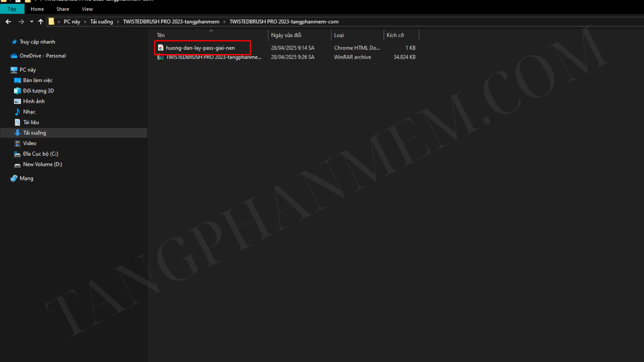Image resolution: width=644 pixels, height=362 pixels.
Task: Open Truy cập nhanh quick access
Action: [x=37, y=42]
